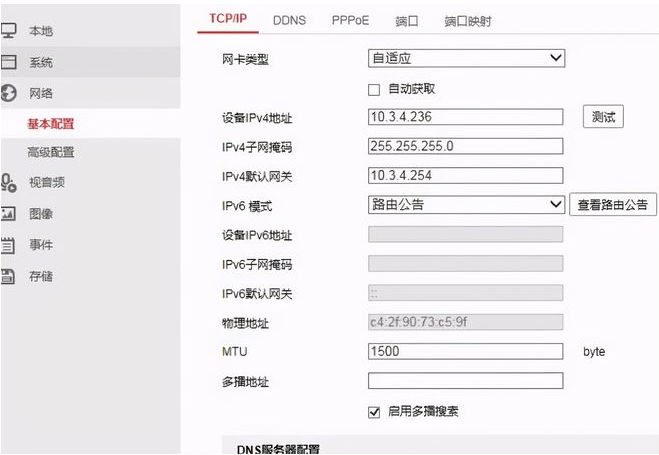
Task: Click the 存储 storage disk icon
Action: coord(9,275)
